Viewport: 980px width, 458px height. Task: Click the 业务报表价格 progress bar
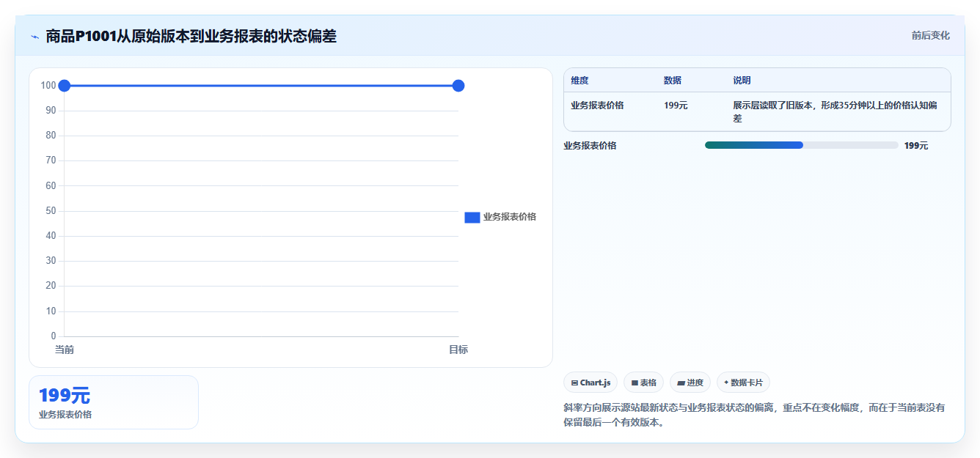pos(801,145)
